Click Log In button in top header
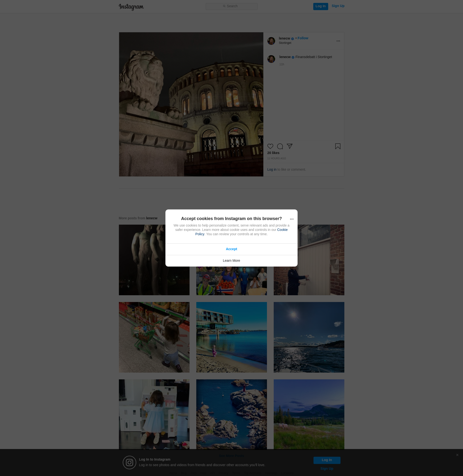 320,6
